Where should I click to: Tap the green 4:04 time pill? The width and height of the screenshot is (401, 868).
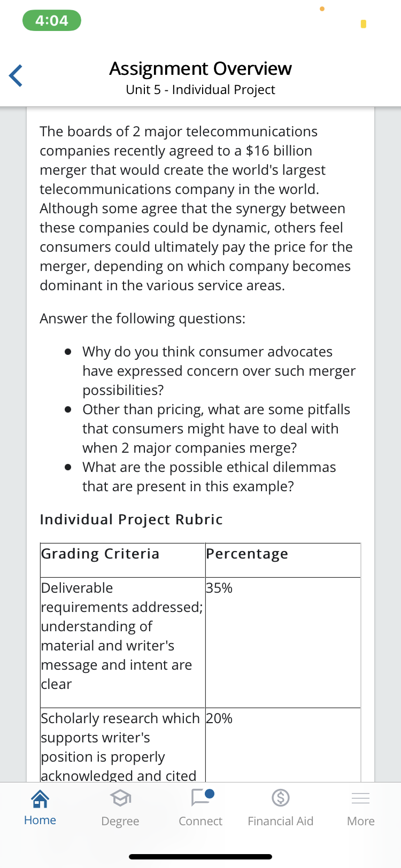click(x=52, y=21)
